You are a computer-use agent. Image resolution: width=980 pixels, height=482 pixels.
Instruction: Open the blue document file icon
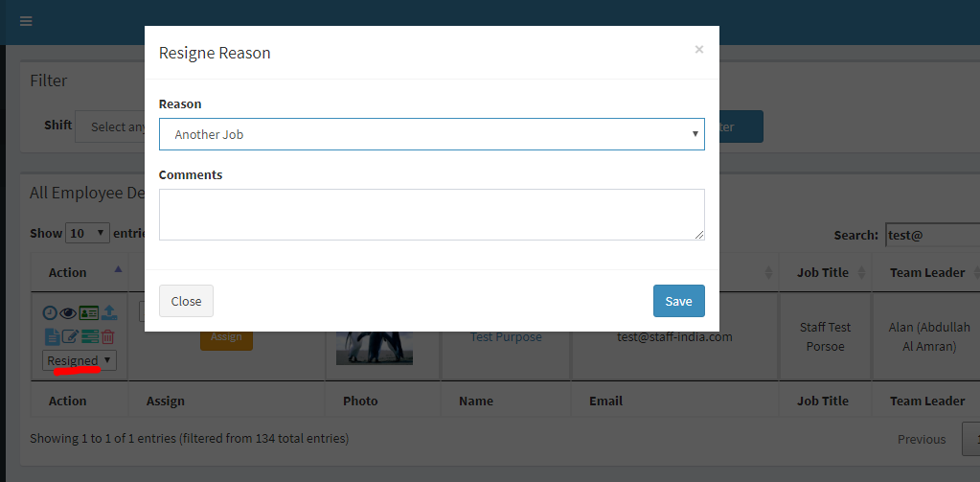[52, 336]
